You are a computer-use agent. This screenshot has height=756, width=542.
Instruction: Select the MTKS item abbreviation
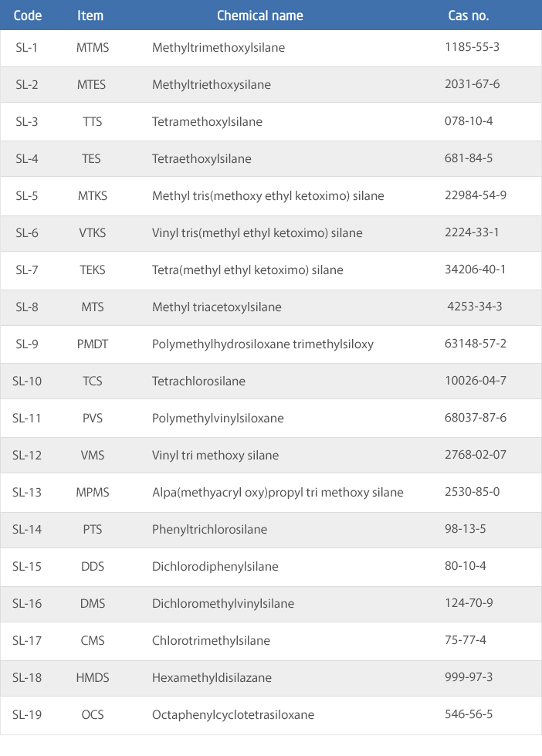pos(93,196)
